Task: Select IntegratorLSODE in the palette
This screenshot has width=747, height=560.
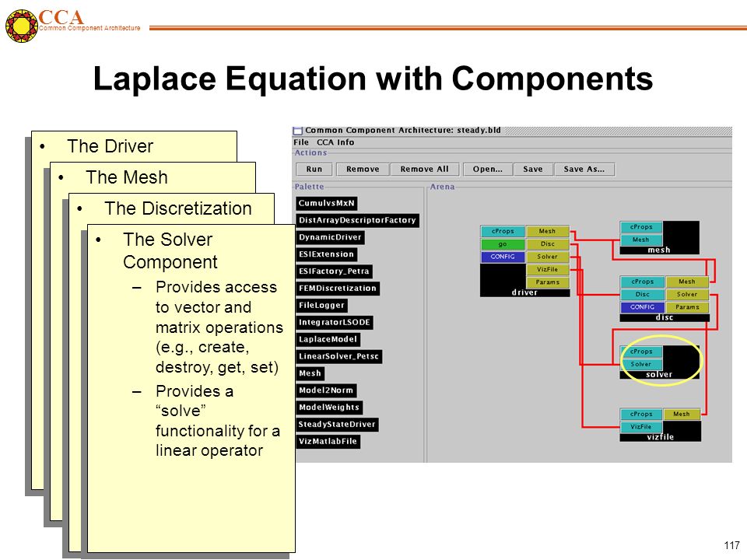Action: (335, 322)
